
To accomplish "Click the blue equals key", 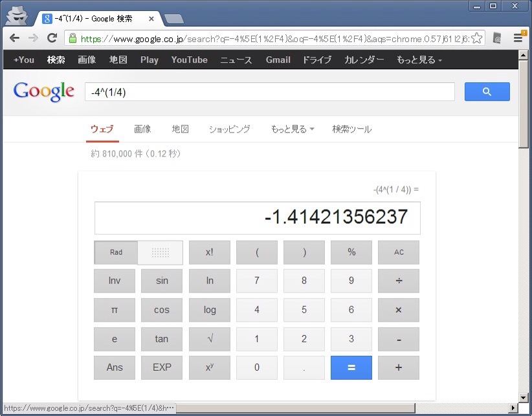I will tap(351, 367).
